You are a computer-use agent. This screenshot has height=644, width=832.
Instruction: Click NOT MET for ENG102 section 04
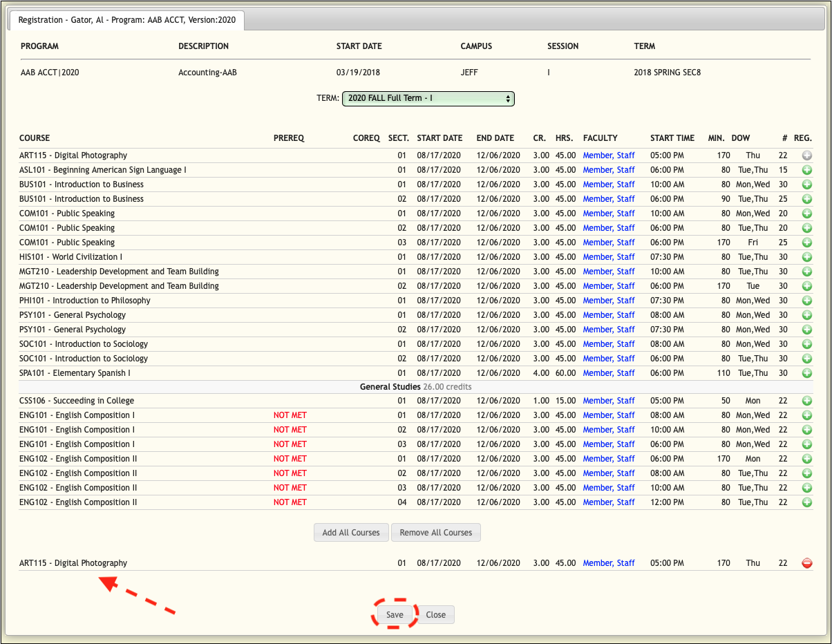coord(290,502)
